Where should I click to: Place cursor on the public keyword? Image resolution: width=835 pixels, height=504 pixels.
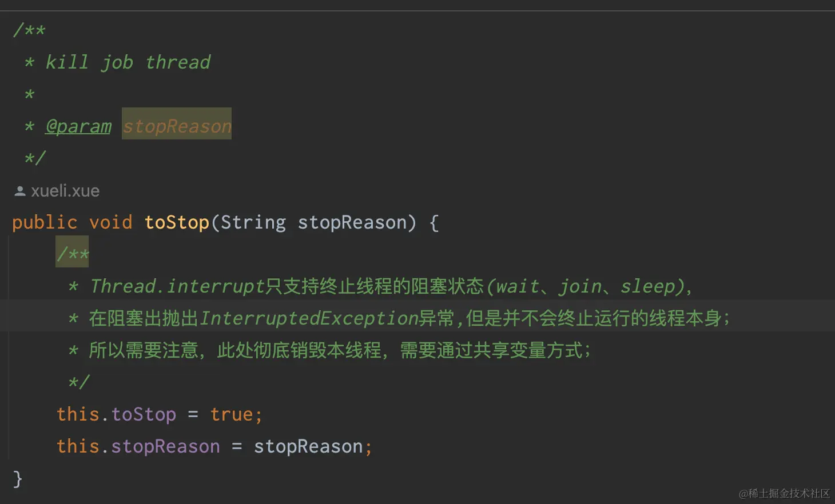pyautogui.click(x=45, y=223)
